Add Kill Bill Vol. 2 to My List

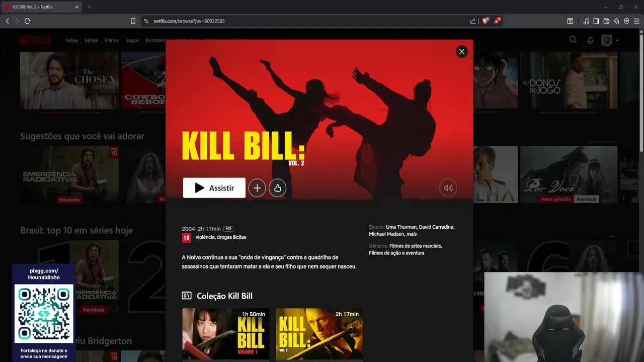257,188
